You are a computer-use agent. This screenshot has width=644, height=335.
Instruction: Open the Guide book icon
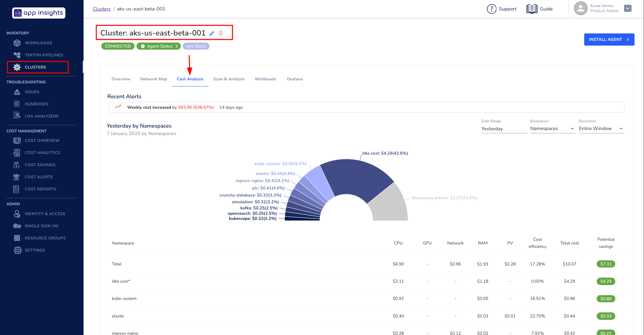(x=532, y=9)
